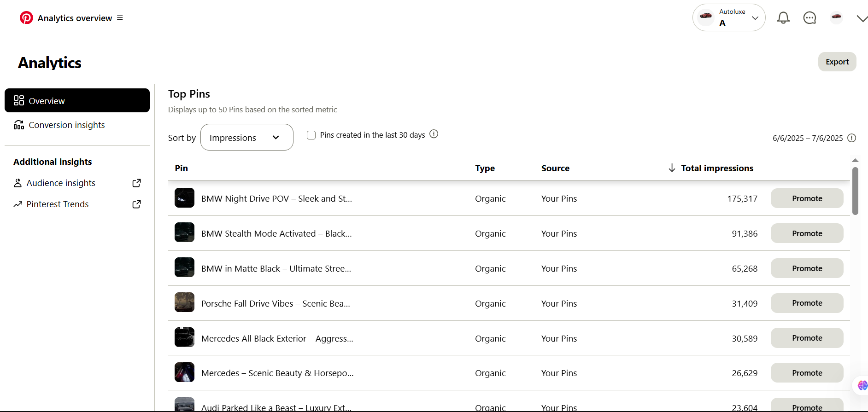Promote the BMW Stealth Mode Activated pin
Viewport: 868px width, 412px height.
tap(807, 233)
